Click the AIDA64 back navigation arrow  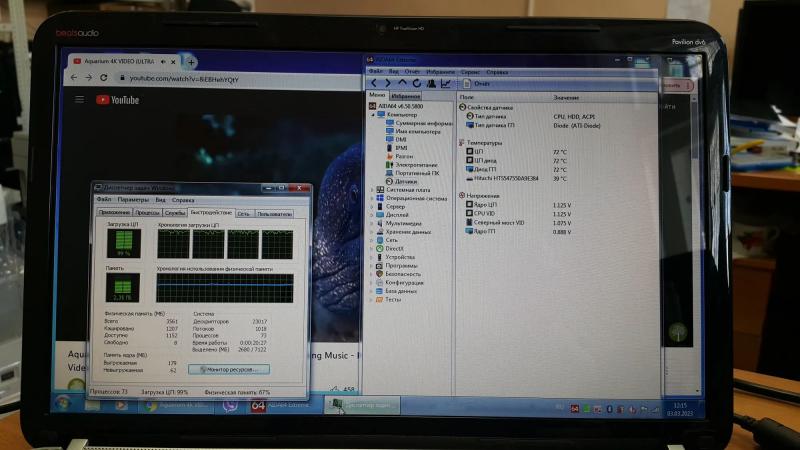(374, 83)
